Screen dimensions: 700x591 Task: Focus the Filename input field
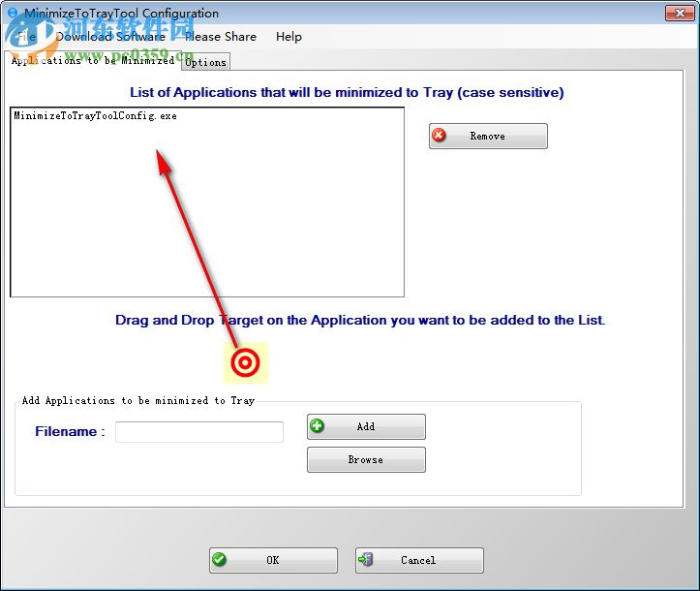[x=199, y=432]
